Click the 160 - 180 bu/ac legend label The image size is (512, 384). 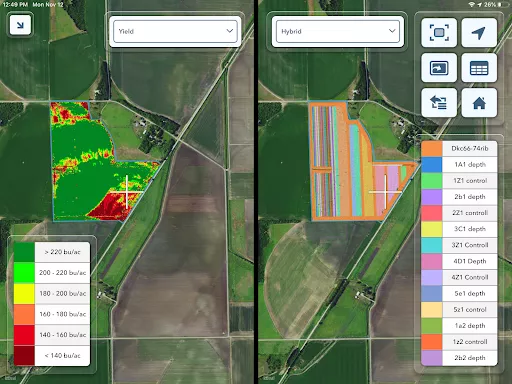(62, 314)
